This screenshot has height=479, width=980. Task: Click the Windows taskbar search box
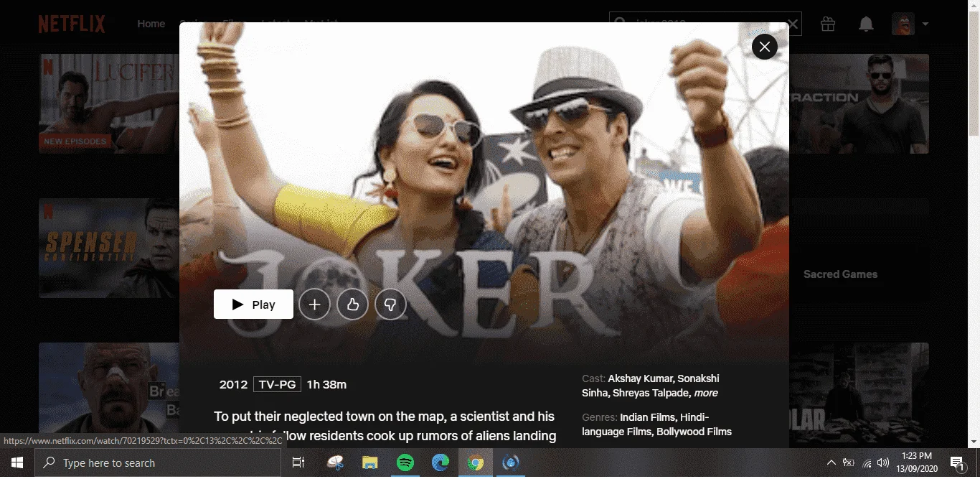[158, 463]
